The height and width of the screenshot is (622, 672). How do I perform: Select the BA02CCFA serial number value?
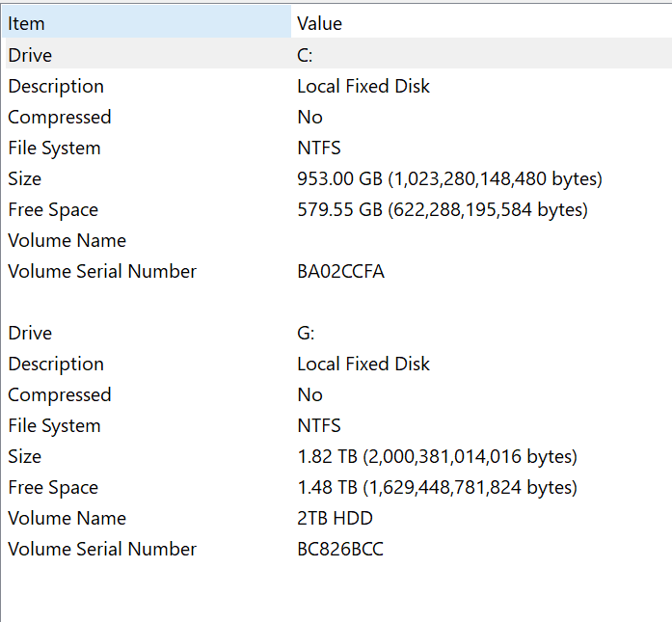(x=340, y=272)
